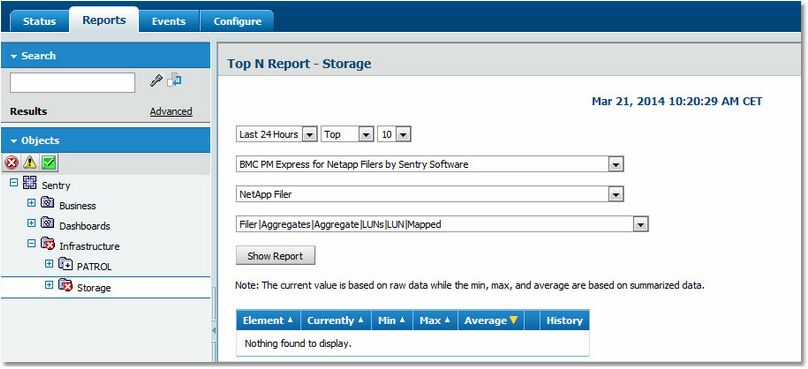Open the BMC PM Express solution dropdown
The height and width of the screenshot is (369, 808).
click(616, 164)
